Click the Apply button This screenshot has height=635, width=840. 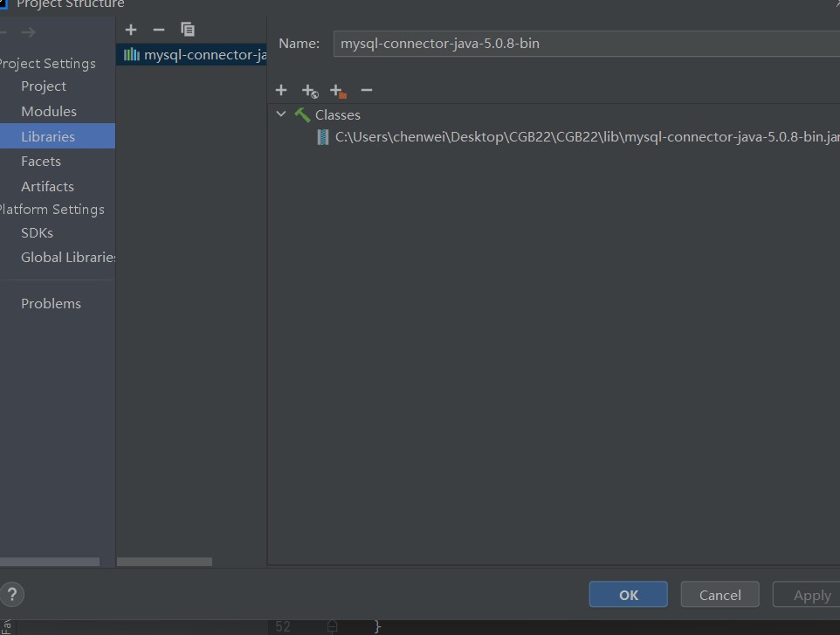coord(806,594)
